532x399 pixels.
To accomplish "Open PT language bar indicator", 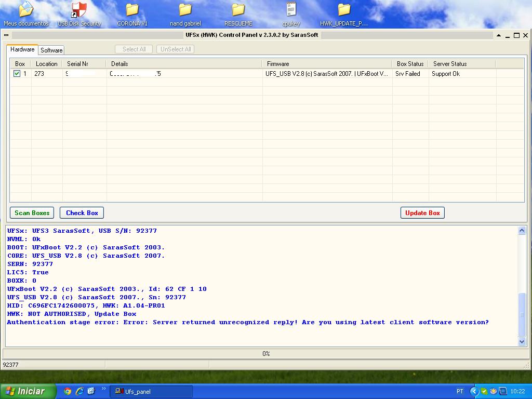I will (460, 392).
